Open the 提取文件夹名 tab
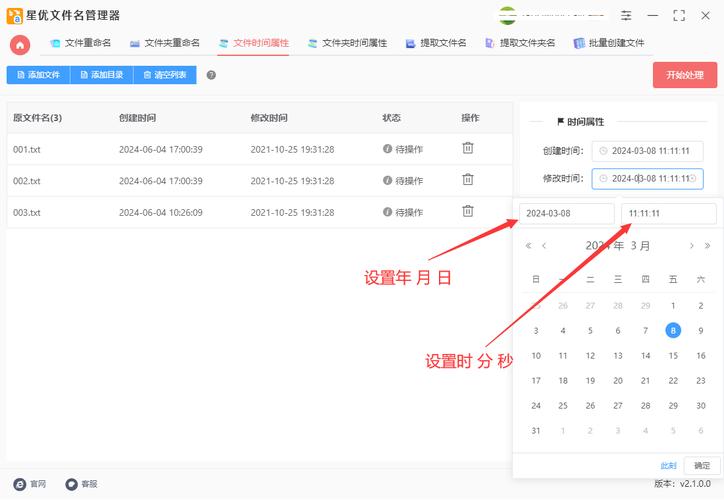The width and height of the screenshot is (724, 500). pos(520,43)
